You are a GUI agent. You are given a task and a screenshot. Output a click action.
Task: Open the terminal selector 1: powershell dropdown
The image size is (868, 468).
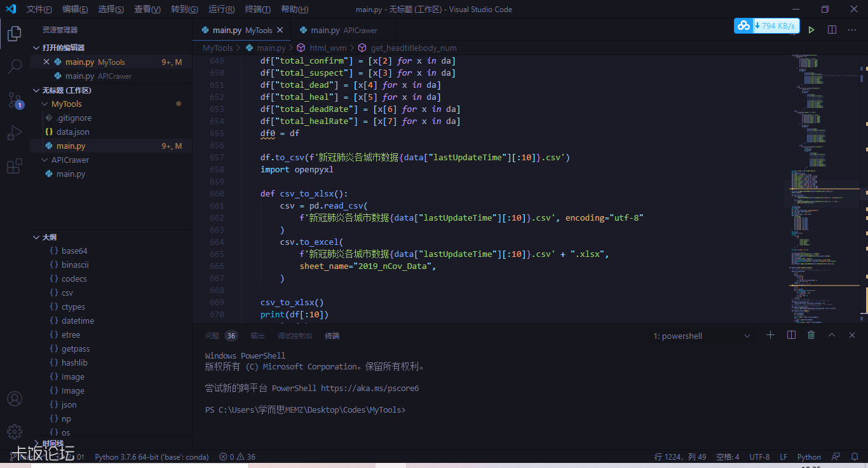(x=702, y=336)
